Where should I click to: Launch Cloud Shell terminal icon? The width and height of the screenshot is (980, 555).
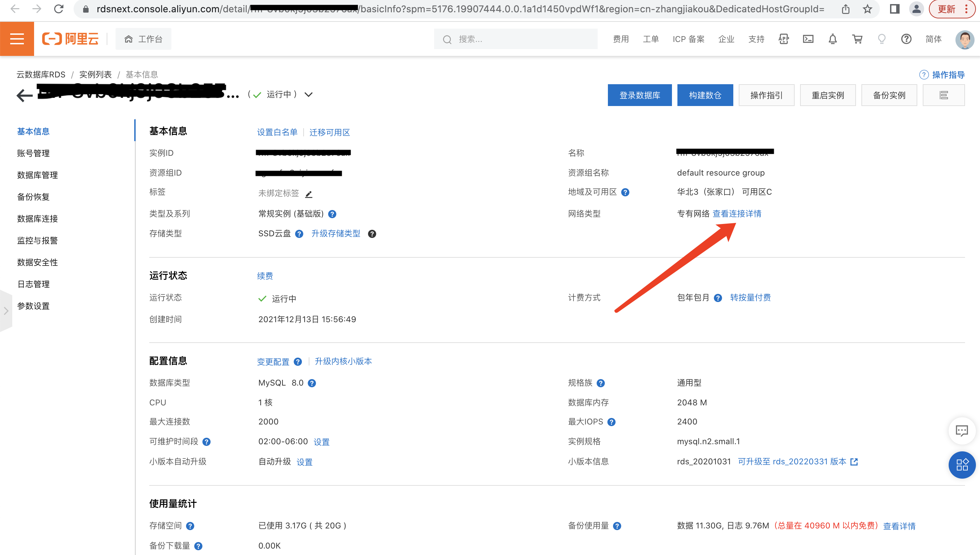808,39
